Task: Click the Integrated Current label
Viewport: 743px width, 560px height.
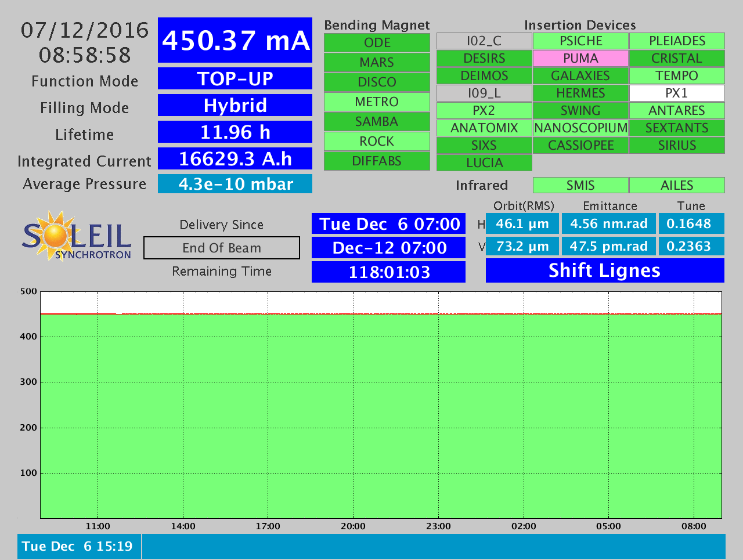Action: [x=85, y=161]
